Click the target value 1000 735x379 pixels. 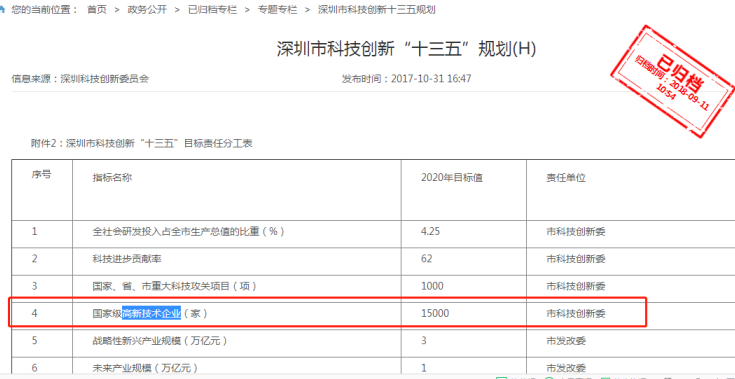point(432,286)
